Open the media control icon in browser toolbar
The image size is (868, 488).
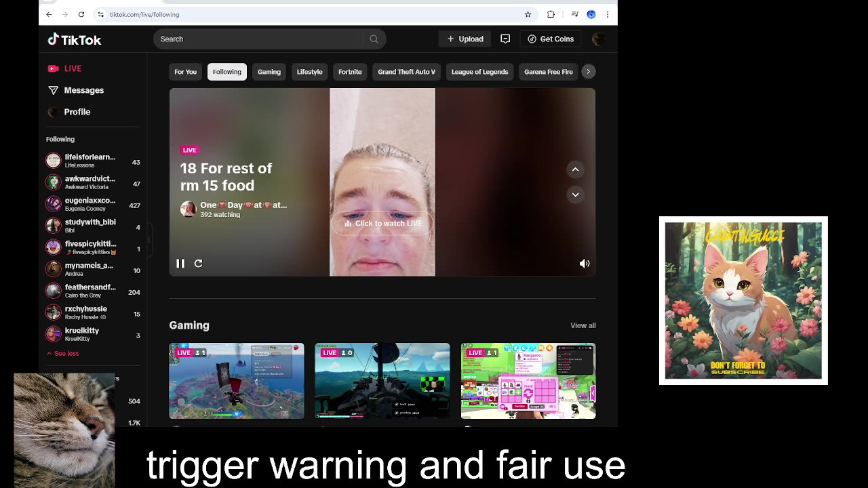(574, 14)
